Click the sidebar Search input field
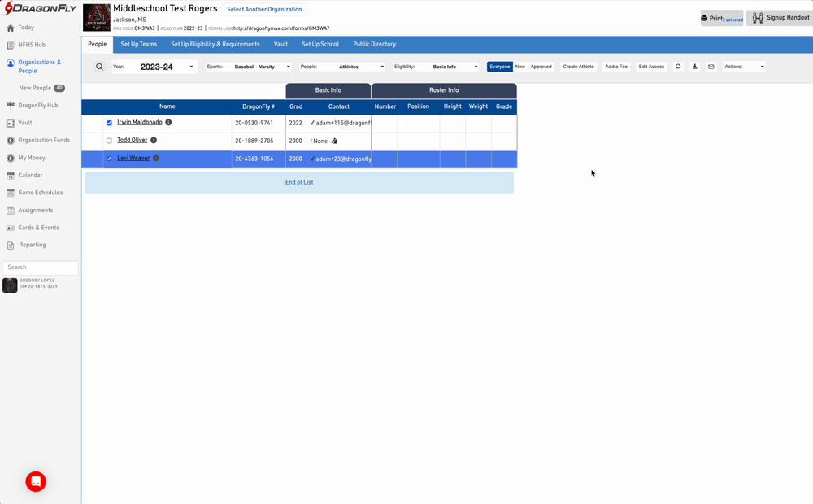 [41, 267]
